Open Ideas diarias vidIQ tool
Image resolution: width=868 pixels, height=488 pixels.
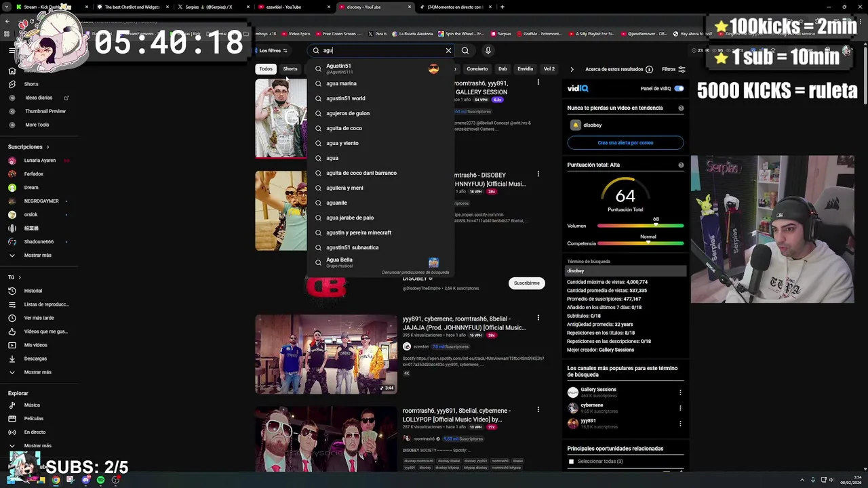38,98
